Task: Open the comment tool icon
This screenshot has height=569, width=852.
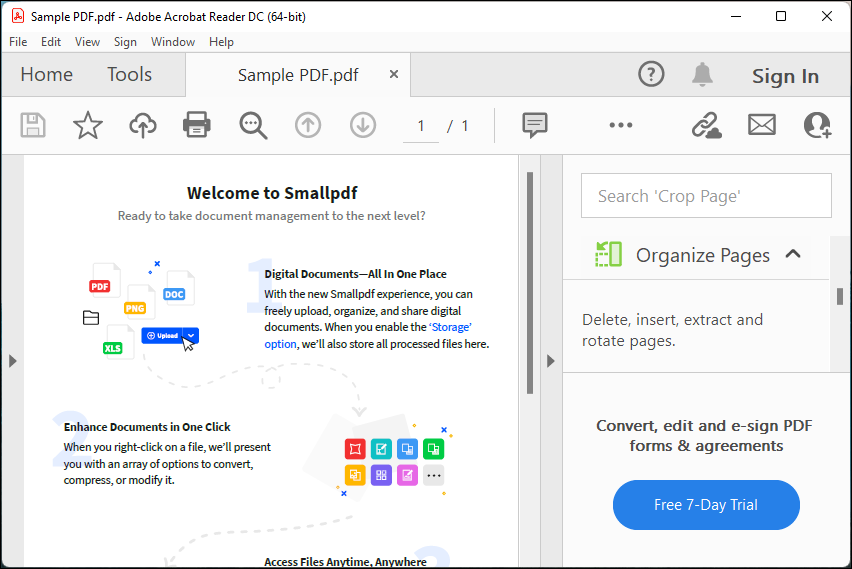Action: click(535, 126)
